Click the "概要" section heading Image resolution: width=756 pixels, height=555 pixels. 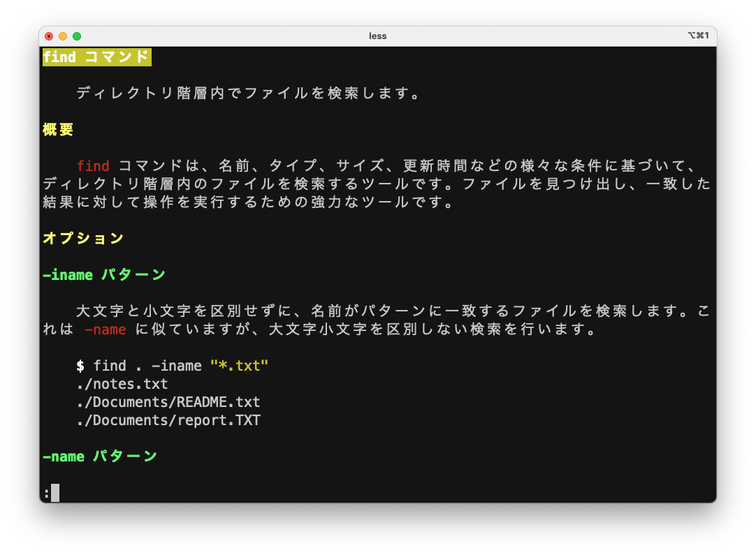click(58, 130)
